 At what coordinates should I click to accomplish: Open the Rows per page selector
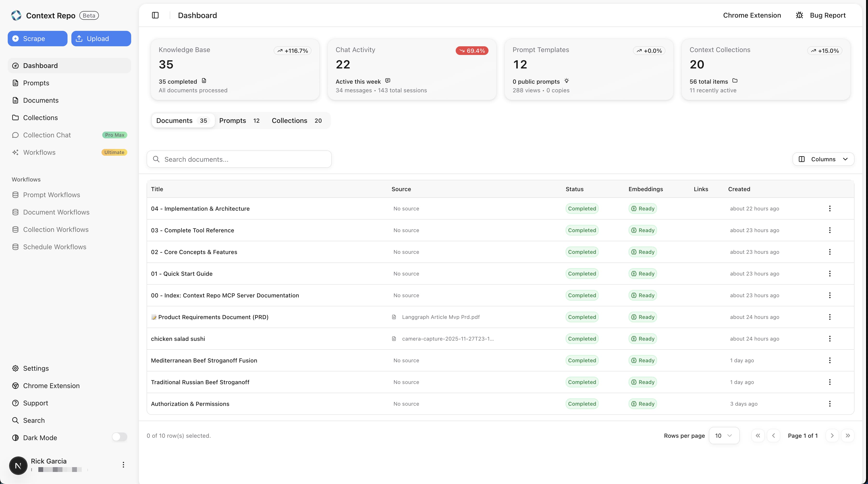coord(724,435)
